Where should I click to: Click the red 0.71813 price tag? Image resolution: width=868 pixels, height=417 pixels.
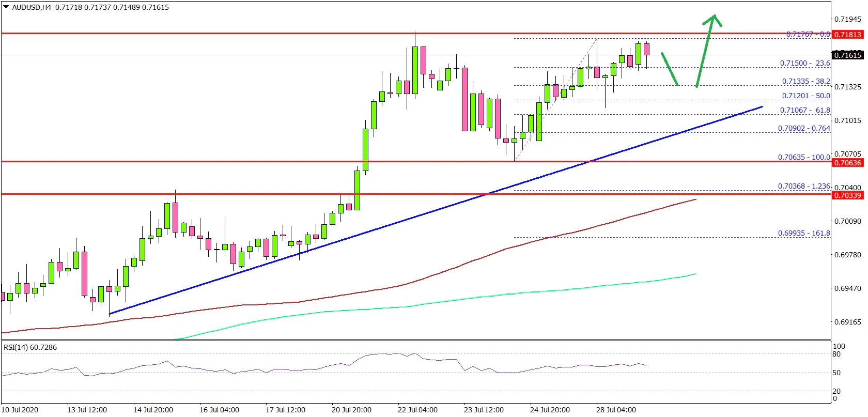pyautogui.click(x=848, y=35)
